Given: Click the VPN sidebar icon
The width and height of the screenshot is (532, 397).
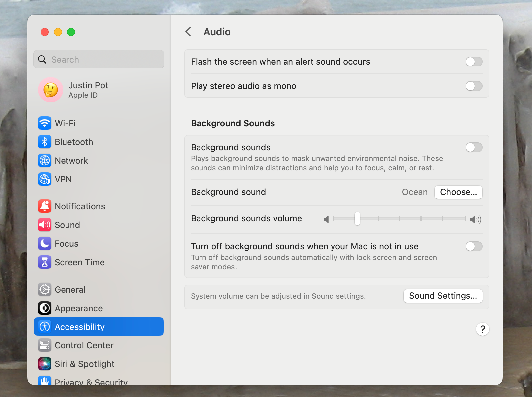Looking at the screenshot, I should 45,179.
